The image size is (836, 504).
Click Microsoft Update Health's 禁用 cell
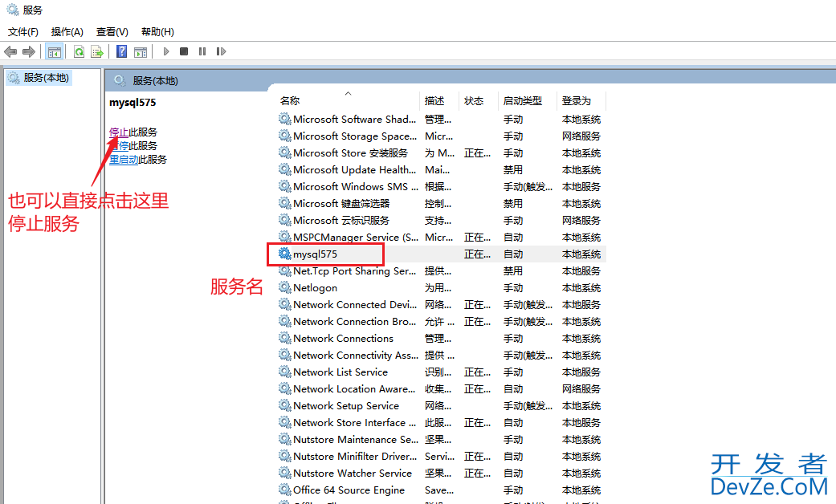[513, 170]
